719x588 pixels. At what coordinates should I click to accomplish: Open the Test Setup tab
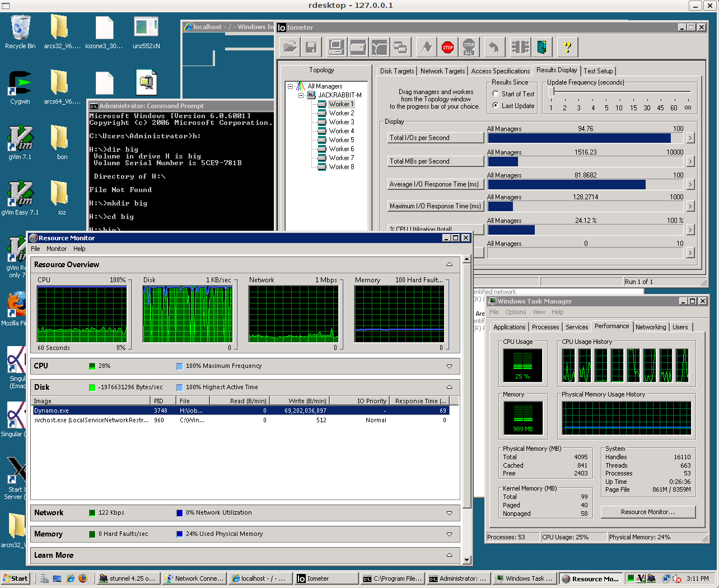click(598, 71)
